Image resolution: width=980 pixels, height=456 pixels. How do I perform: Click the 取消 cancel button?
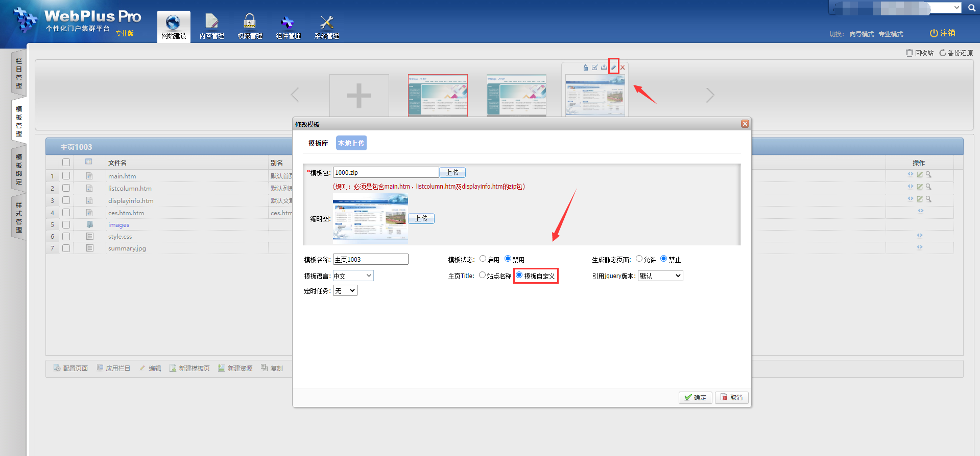pyautogui.click(x=731, y=398)
